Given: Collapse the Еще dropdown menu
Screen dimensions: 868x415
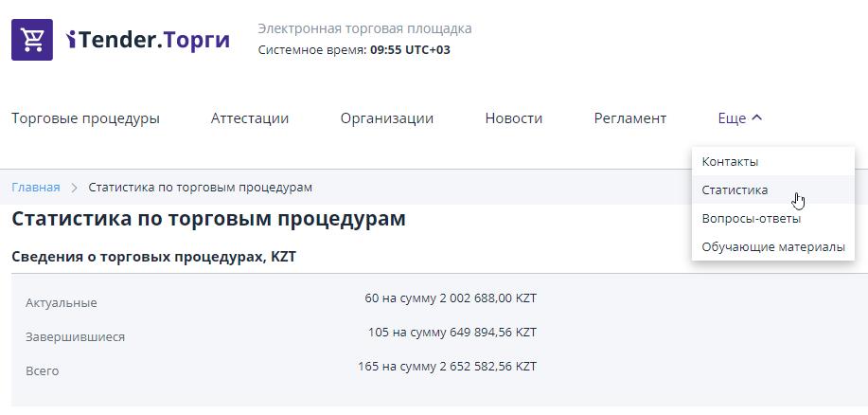Looking at the screenshot, I should pos(739,118).
